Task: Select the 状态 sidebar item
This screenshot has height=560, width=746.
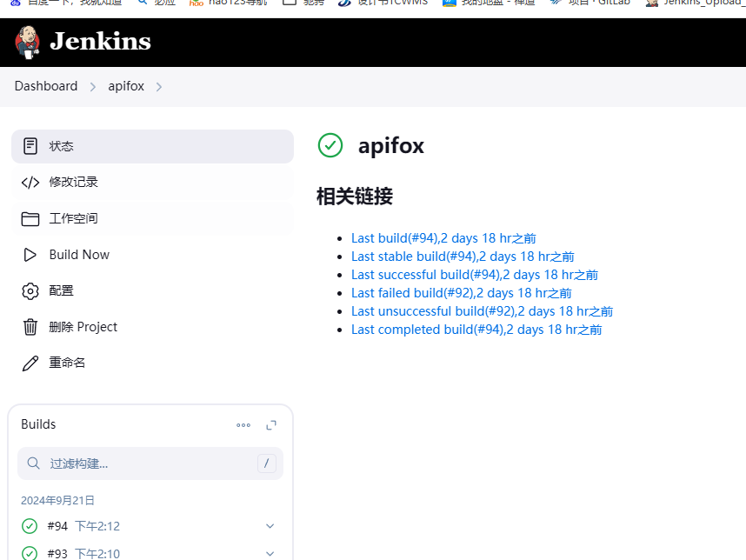Action: coord(152,146)
